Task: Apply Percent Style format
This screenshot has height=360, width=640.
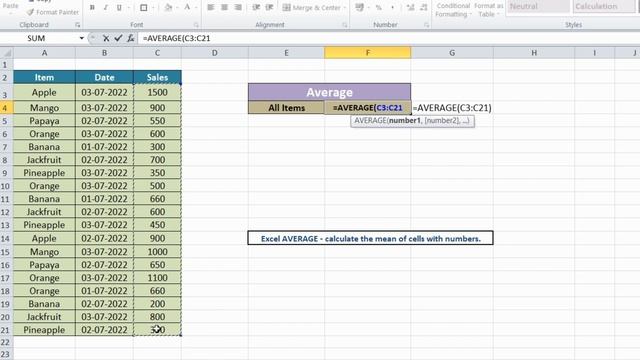Action: (379, 7)
